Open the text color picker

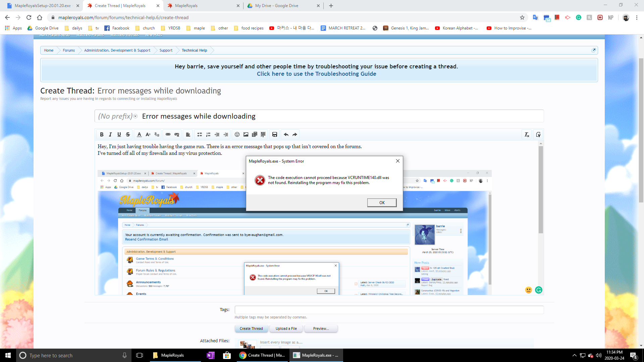[139, 134]
